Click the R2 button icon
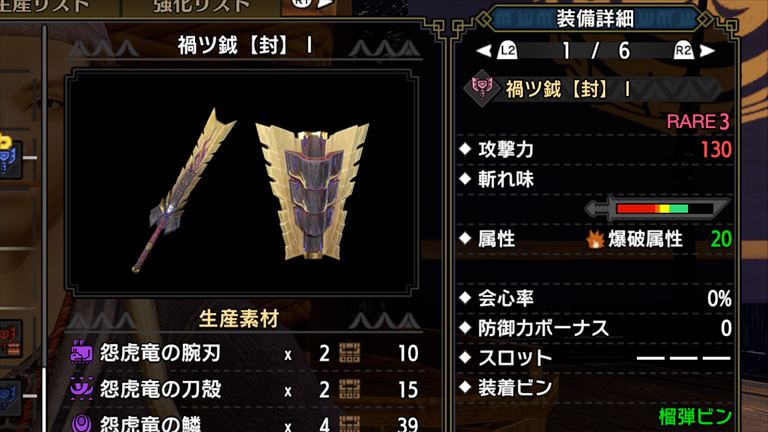This screenshot has width=768, height=432. click(x=683, y=50)
